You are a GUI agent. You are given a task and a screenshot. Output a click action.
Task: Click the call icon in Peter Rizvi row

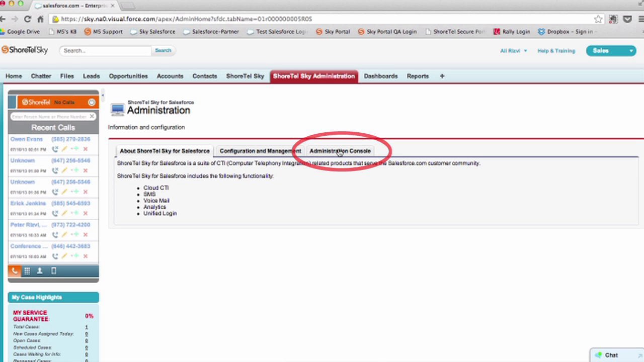[x=55, y=235]
